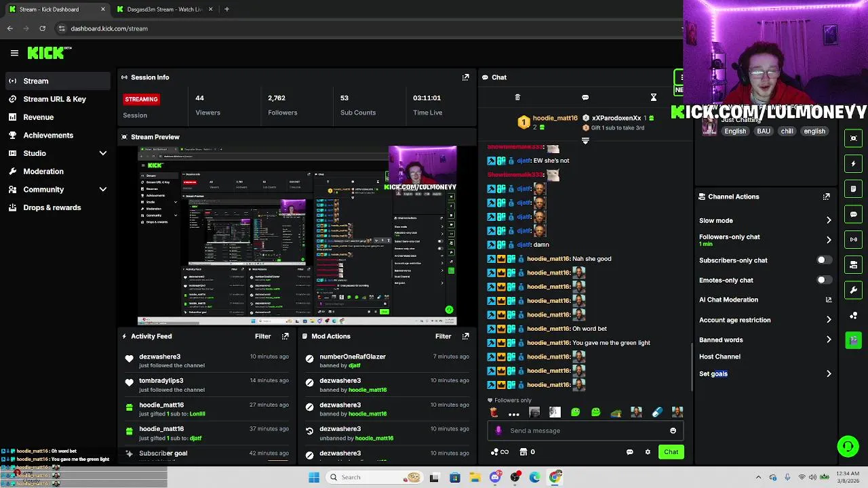Click the green Chat send button
The height and width of the screenshot is (488, 868).
pyautogui.click(x=671, y=452)
